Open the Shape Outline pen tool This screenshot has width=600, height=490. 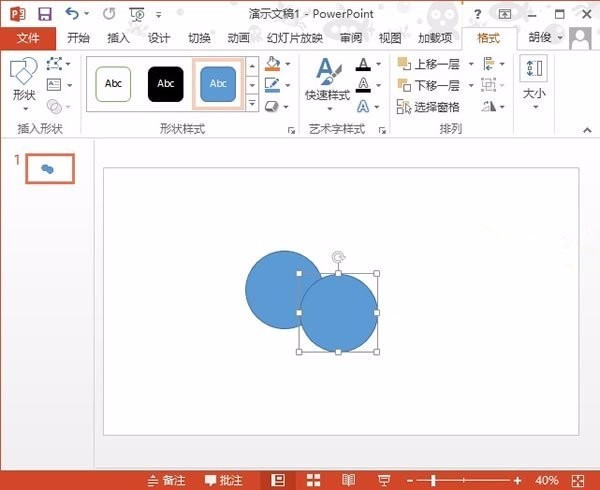272,85
